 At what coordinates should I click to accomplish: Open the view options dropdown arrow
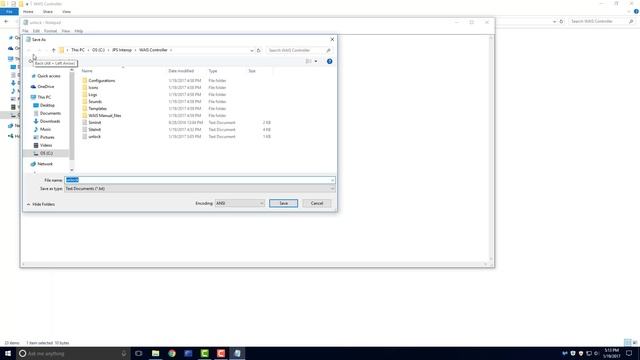click(x=316, y=61)
